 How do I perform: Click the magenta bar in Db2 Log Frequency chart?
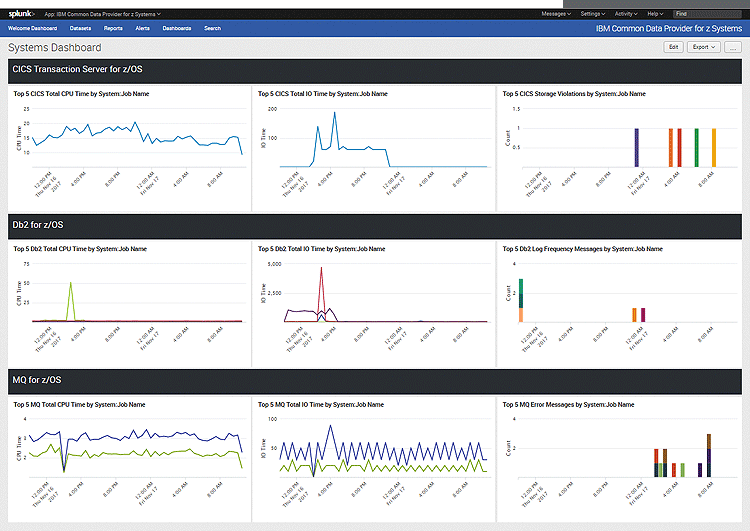(x=643, y=315)
